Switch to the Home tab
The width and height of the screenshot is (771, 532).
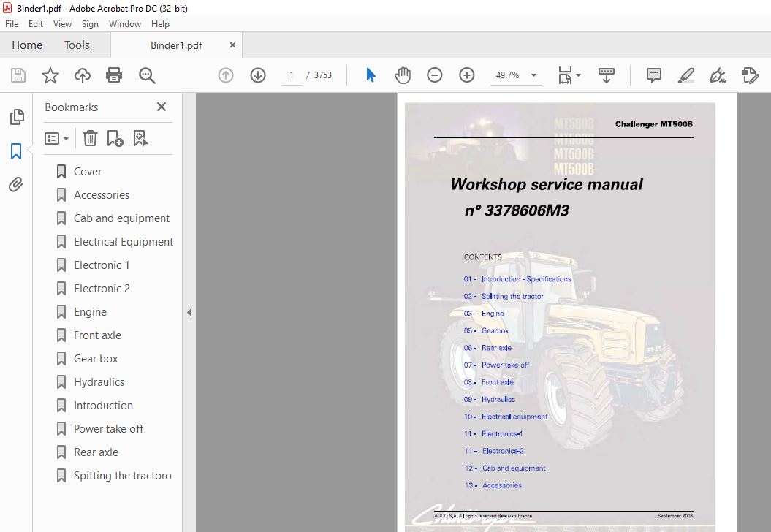[x=27, y=45]
